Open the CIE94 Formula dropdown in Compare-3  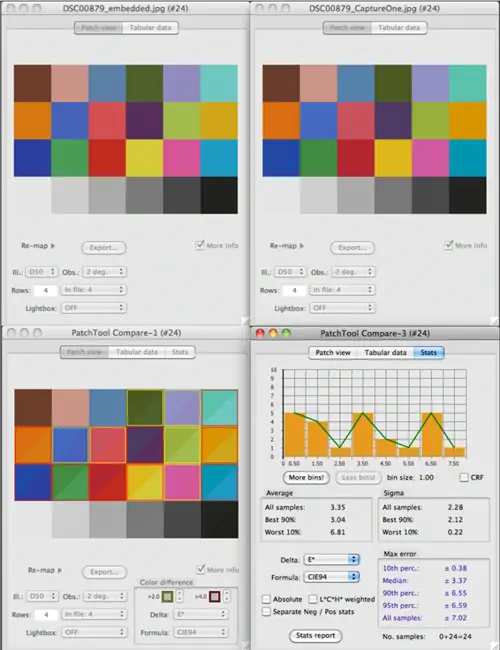coord(332,577)
